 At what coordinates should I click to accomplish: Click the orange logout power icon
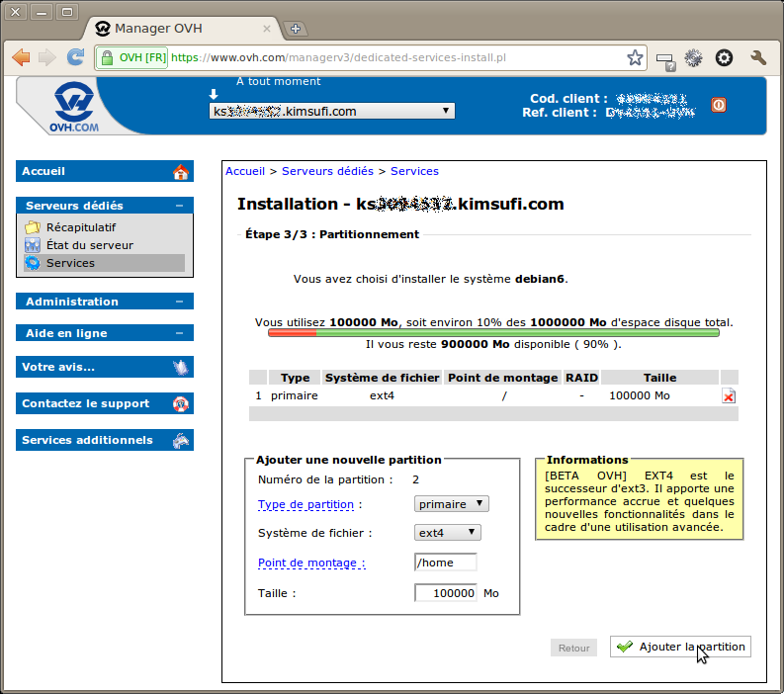[x=719, y=105]
